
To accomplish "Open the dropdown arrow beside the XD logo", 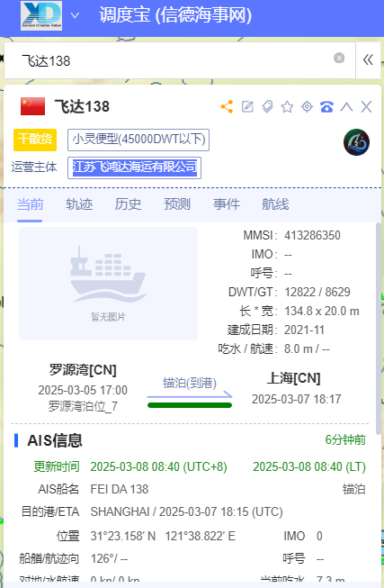I will 75,15.
